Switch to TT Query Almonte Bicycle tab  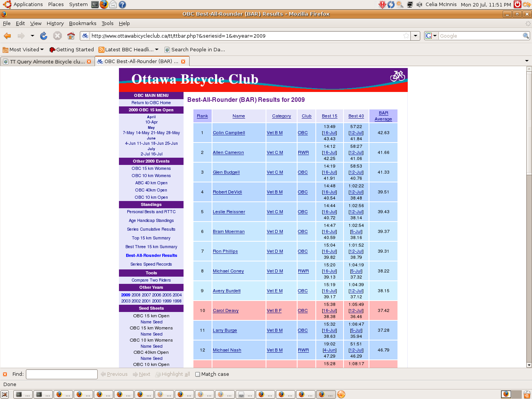(46, 62)
